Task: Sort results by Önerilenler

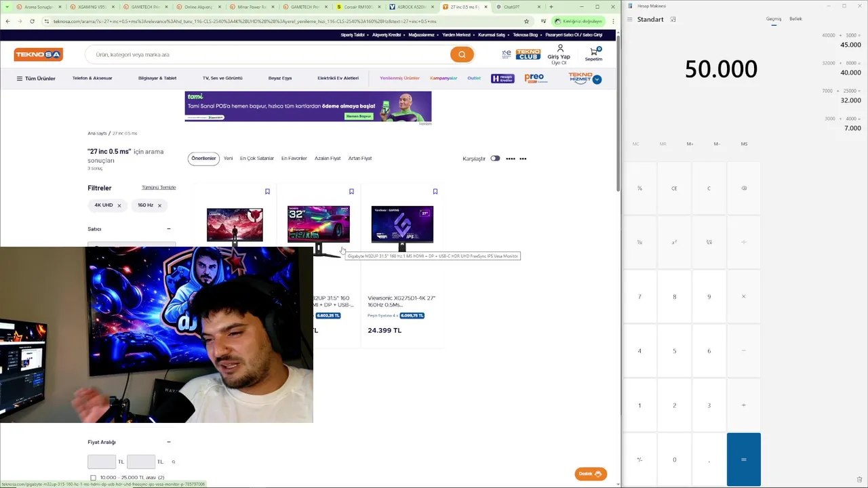Action: [203, 159]
